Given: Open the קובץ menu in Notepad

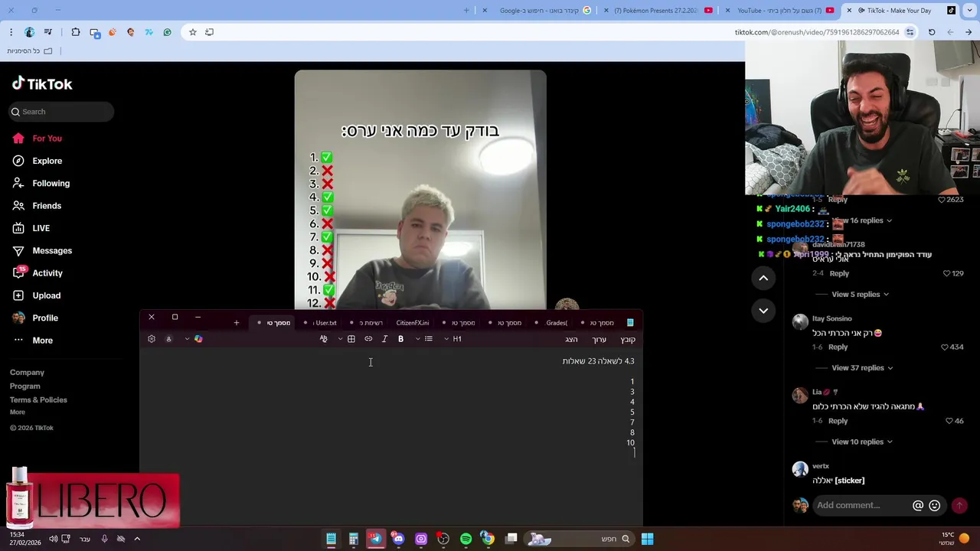Looking at the screenshot, I should (628, 339).
